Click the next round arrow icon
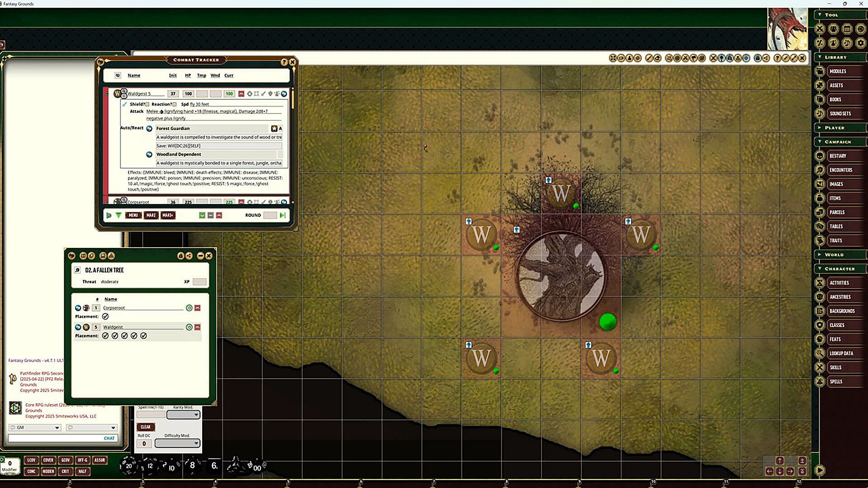The image size is (868, 488). pyautogui.click(x=283, y=215)
